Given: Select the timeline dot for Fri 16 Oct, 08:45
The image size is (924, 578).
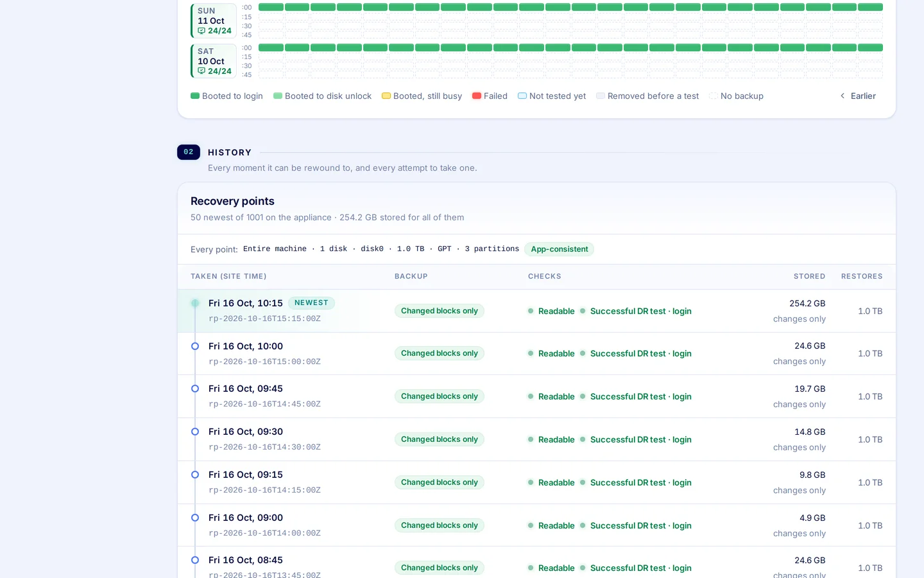Looking at the screenshot, I should (195, 560).
